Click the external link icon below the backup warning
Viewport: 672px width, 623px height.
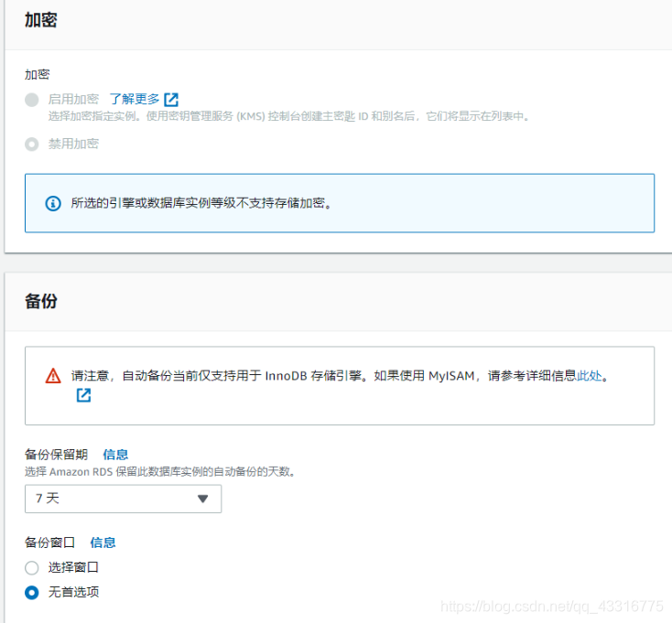pos(83,395)
